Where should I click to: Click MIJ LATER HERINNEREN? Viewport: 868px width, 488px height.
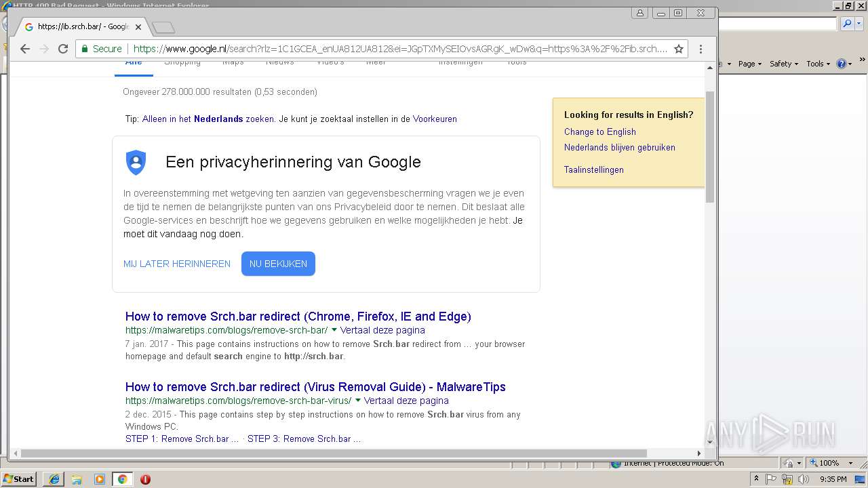click(x=177, y=264)
